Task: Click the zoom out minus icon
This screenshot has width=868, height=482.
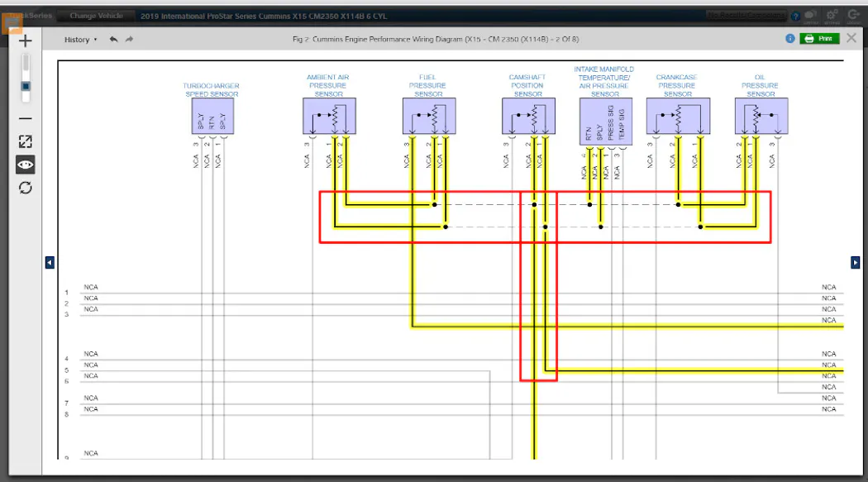Action: click(26, 118)
